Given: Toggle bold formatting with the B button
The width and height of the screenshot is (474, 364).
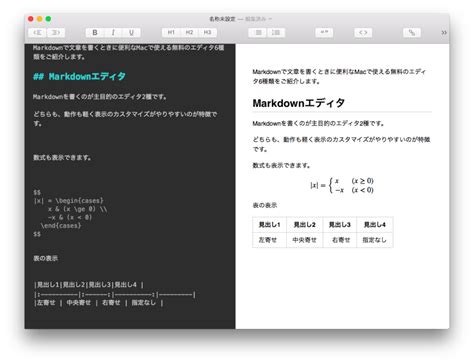Looking at the screenshot, I should 95,32.
